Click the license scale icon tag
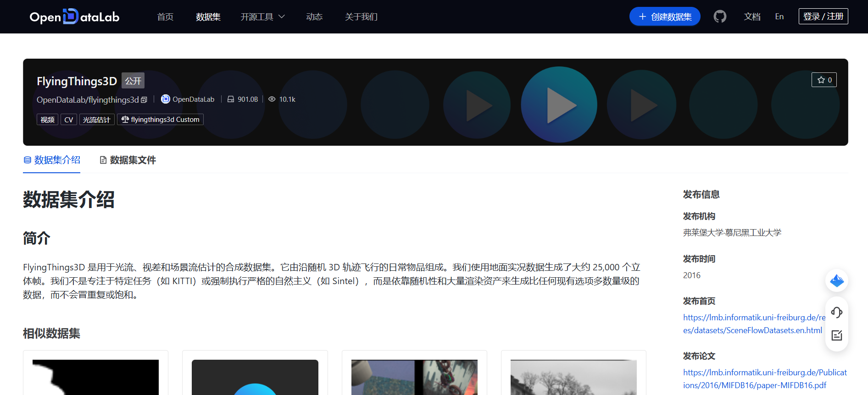This screenshot has width=868, height=395. [x=125, y=119]
